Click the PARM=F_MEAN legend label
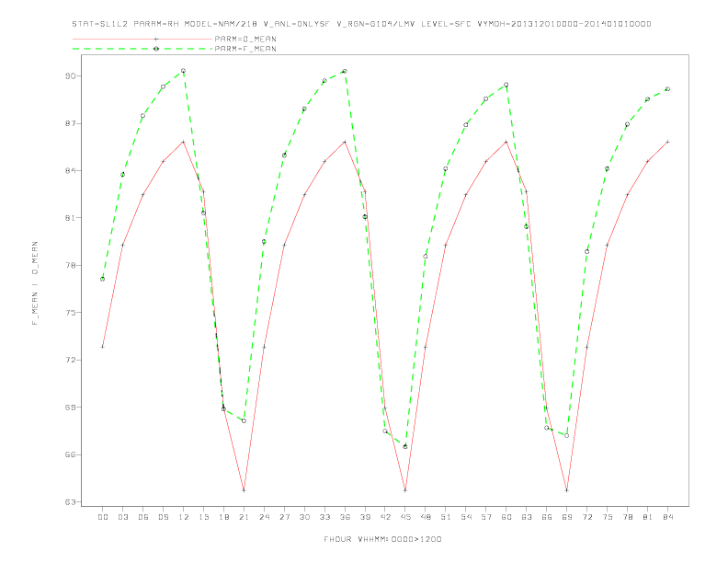This screenshot has height=563, width=728. 245,49
